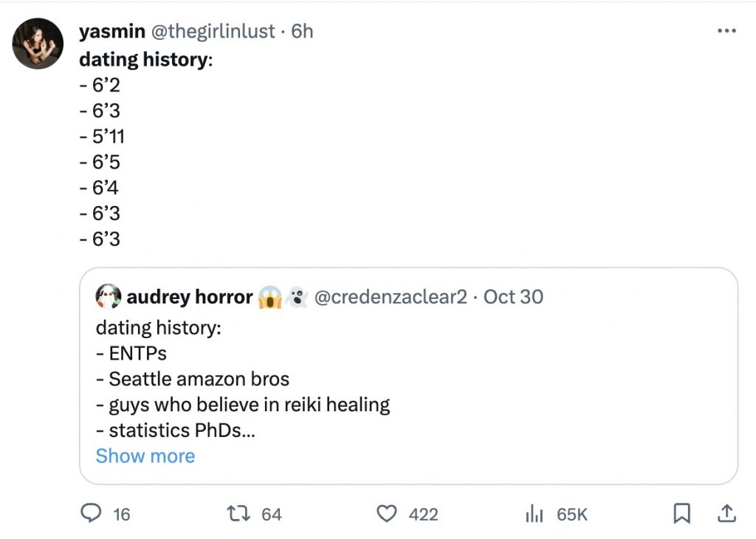Click the 64 reposts count
This screenshot has width=756, height=539.
272,514
